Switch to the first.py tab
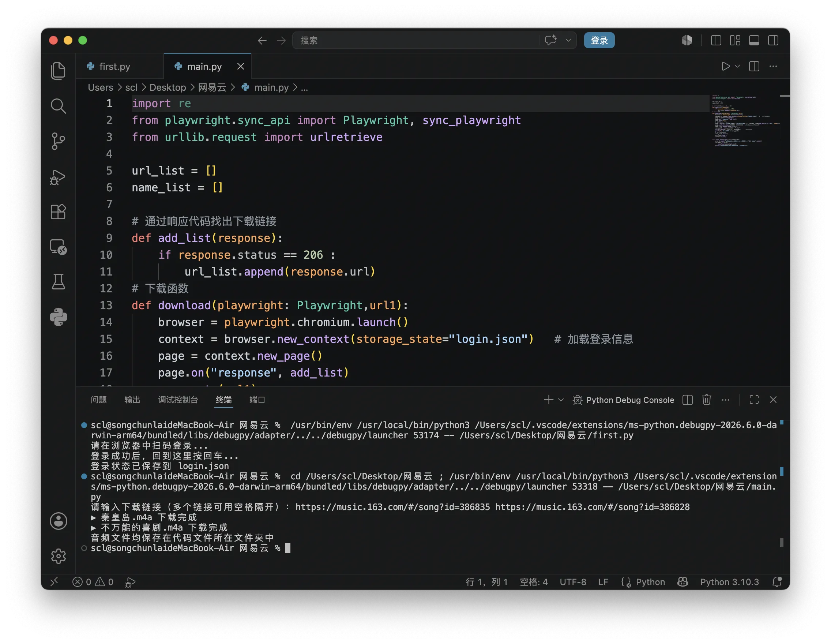This screenshot has width=831, height=644. (114, 67)
